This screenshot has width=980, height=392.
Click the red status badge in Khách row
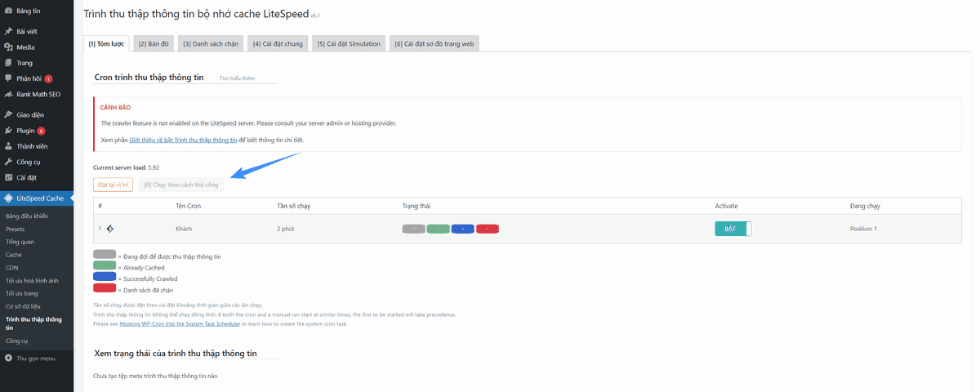488,229
